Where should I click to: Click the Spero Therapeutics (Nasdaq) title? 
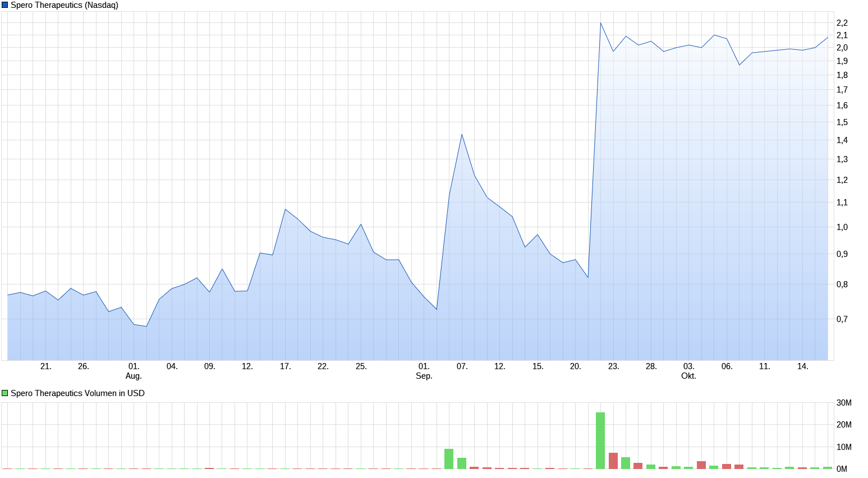pyautogui.click(x=63, y=4)
